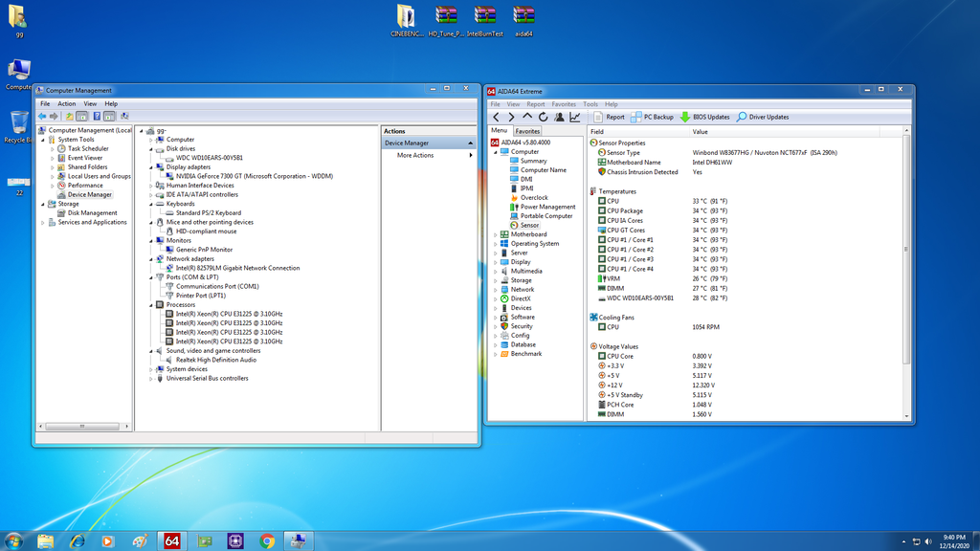Click the graph icon in AIDA64 toolbar
Image resolution: width=980 pixels, height=551 pixels.
tap(575, 117)
